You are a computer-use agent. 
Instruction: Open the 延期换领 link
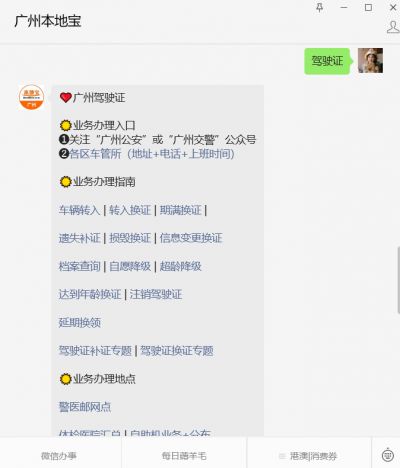79,323
